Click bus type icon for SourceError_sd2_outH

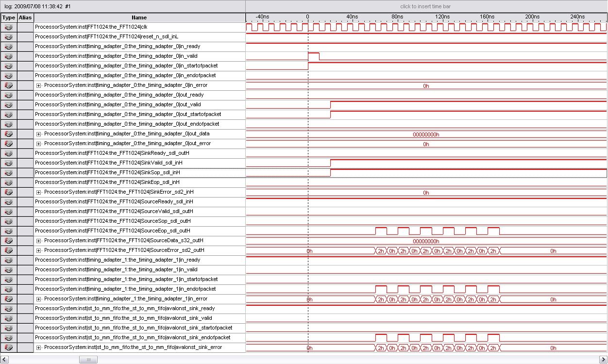pos(8,250)
